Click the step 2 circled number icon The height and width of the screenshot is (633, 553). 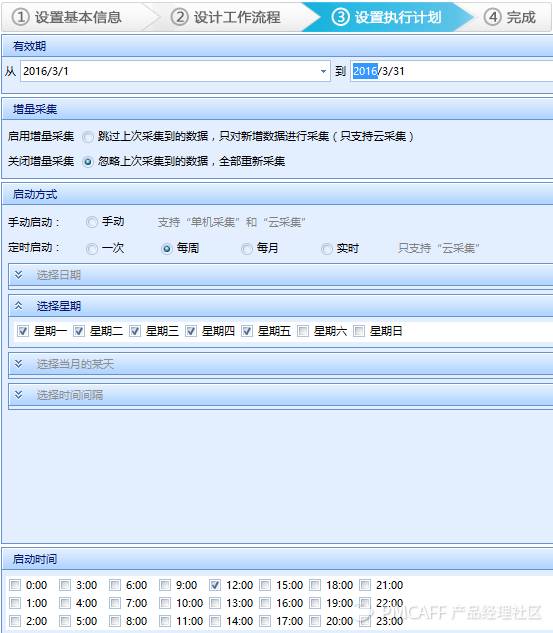click(180, 17)
